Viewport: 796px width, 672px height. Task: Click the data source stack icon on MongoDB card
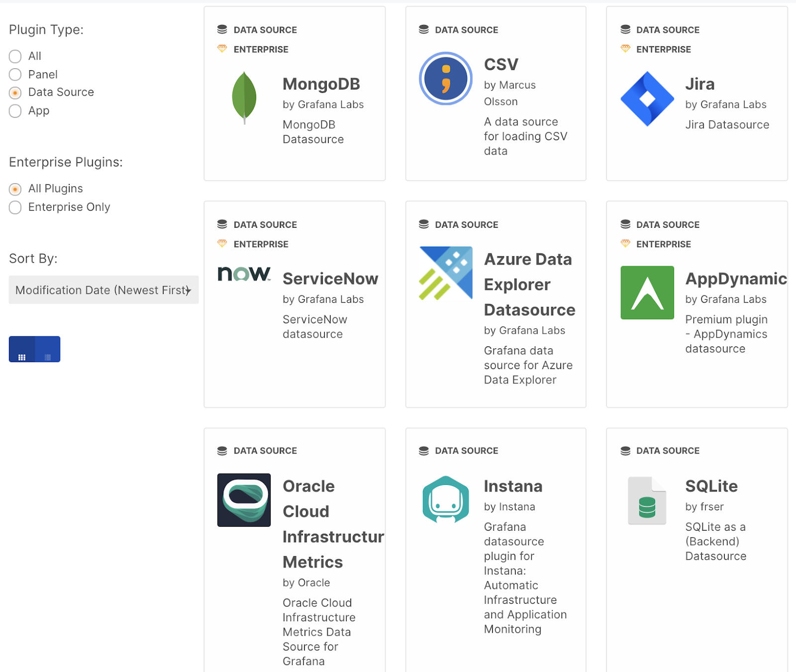pos(222,30)
